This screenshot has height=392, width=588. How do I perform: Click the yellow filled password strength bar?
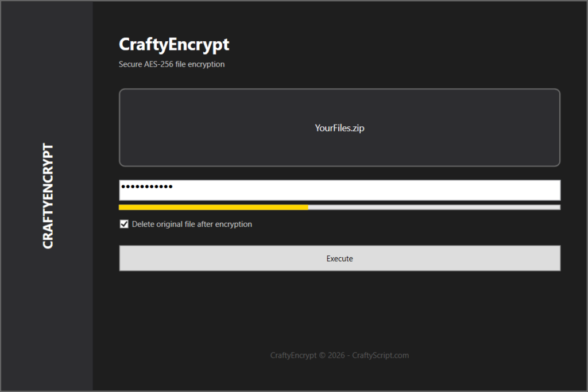click(x=213, y=207)
